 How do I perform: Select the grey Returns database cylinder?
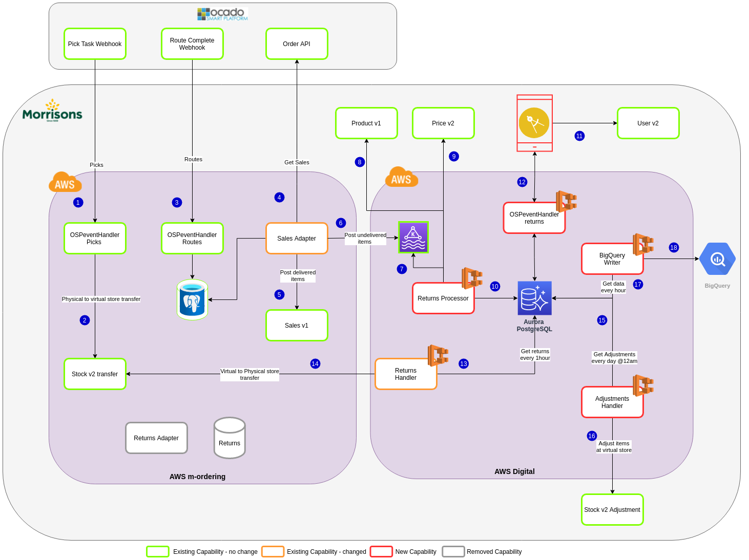coord(230,438)
